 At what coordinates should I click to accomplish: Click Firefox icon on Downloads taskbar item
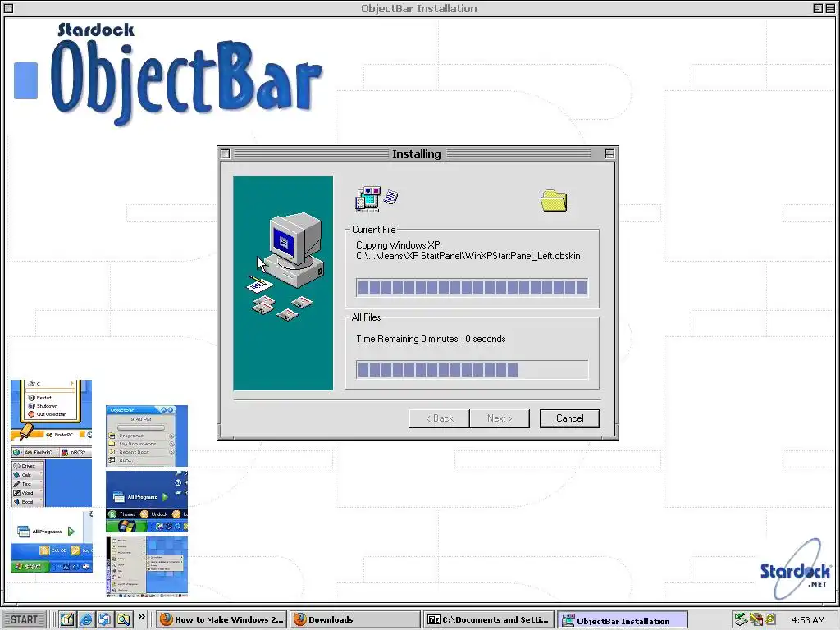click(300, 619)
